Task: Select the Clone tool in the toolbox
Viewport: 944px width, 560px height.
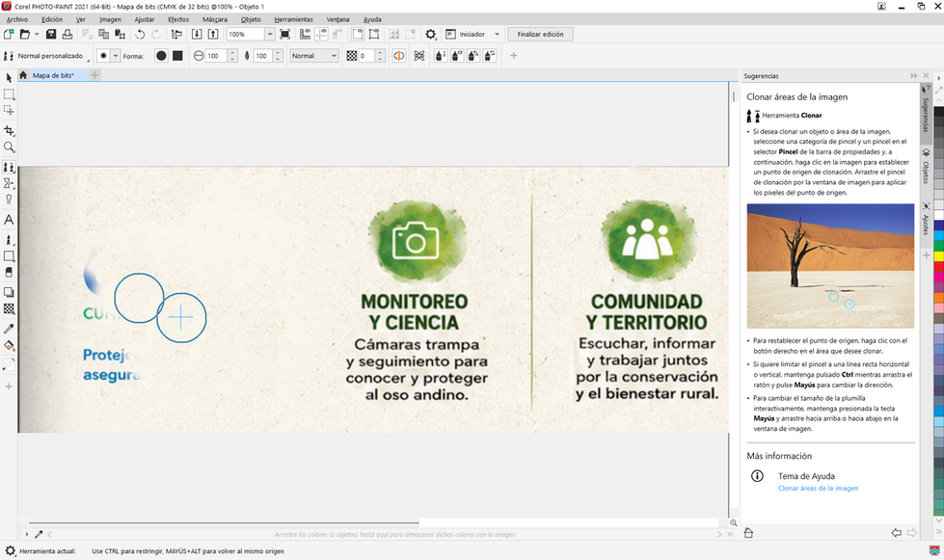Action: coord(9,167)
